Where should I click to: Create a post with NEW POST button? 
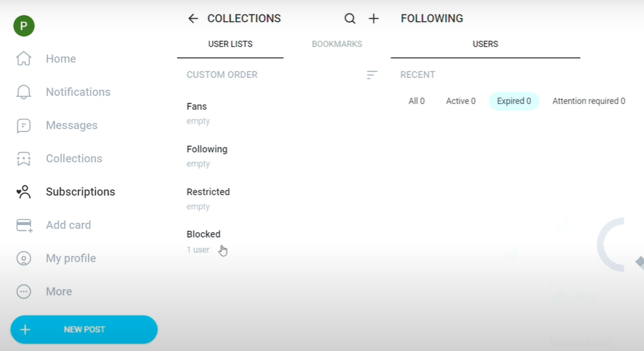click(84, 330)
